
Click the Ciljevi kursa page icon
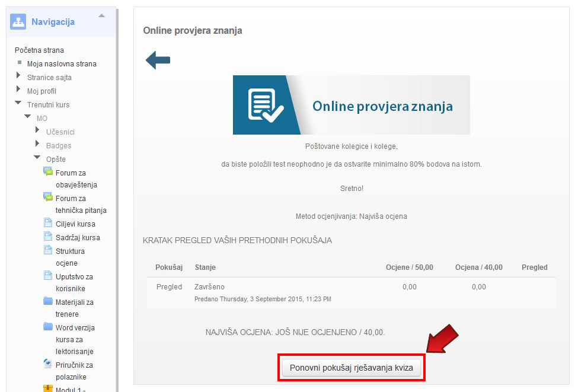pyautogui.click(x=48, y=223)
